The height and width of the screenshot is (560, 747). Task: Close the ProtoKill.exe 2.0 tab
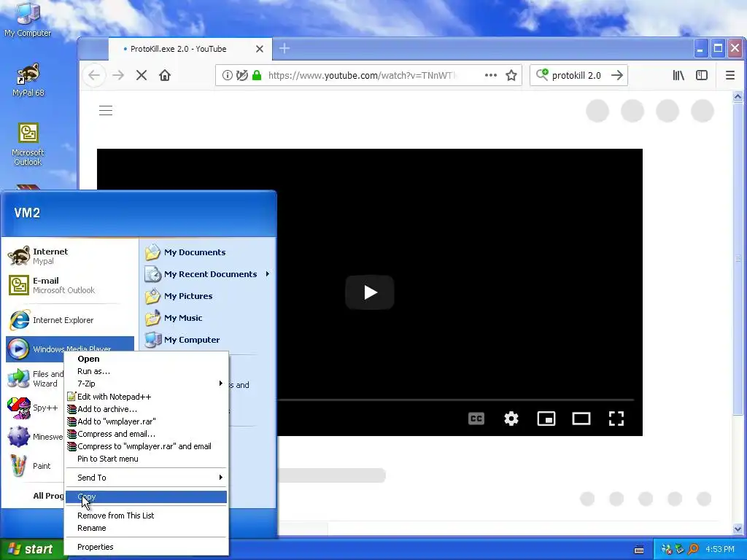[x=260, y=49]
